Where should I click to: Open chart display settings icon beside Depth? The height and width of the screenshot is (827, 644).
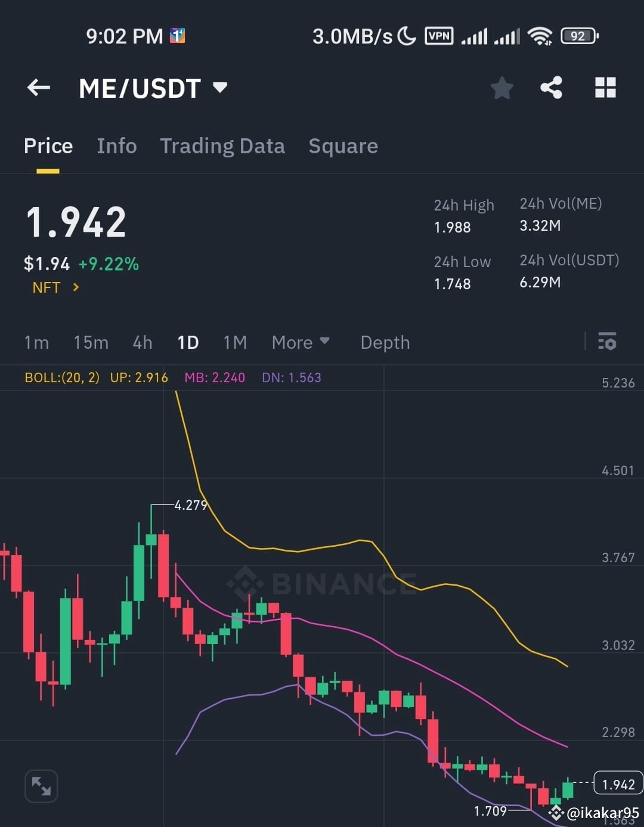[x=608, y=342]
